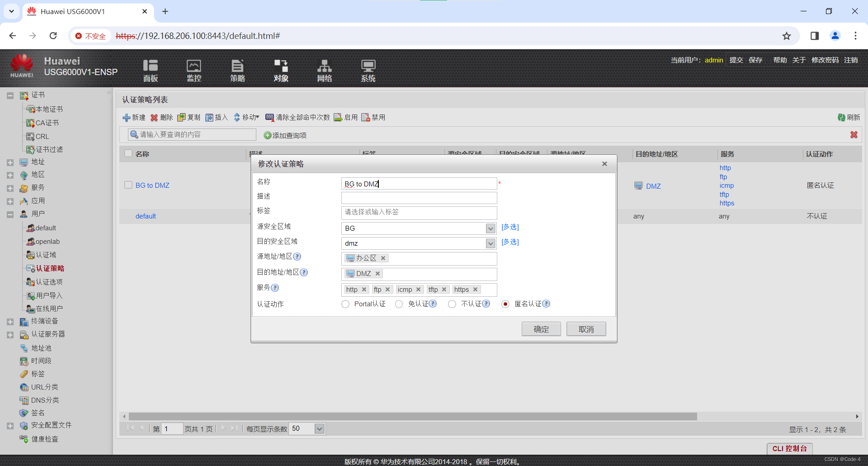Click the 确定 confirm button
Screen dimensions: 868x466
(x=541, y=329)
